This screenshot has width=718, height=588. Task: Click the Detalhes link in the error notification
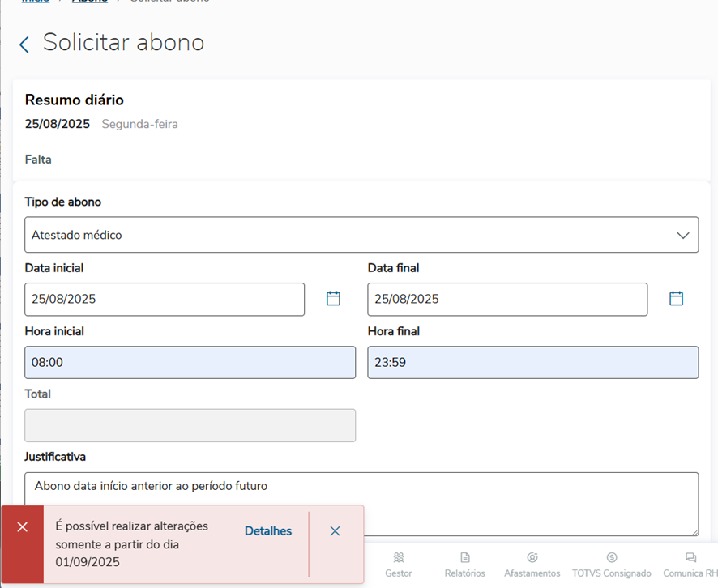click(x=268, y=531)
